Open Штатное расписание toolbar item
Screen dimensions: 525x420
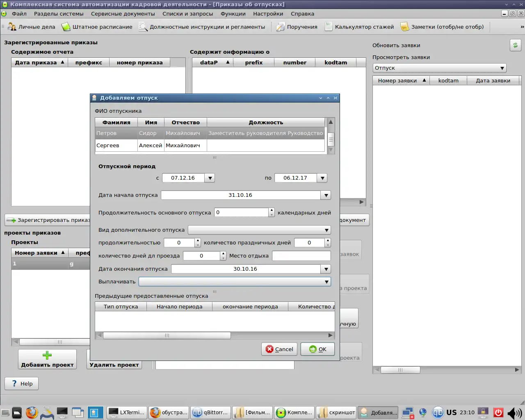[97, 27]
